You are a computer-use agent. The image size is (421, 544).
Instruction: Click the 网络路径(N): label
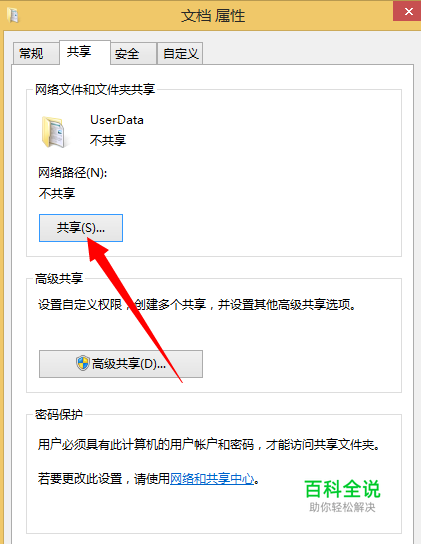[x=73, y=172]
